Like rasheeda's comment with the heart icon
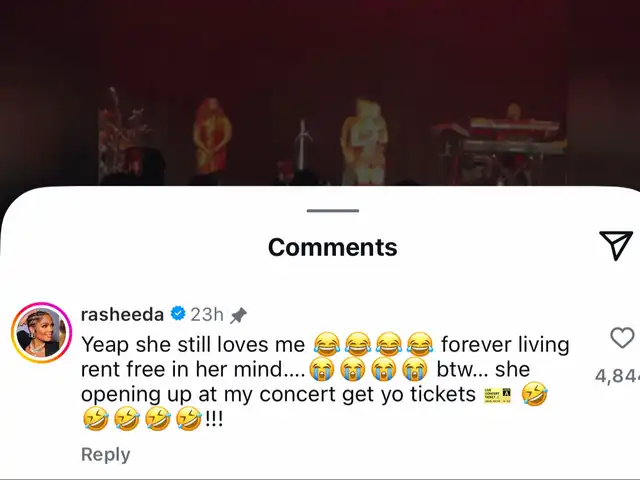 (x=622, y=338)
